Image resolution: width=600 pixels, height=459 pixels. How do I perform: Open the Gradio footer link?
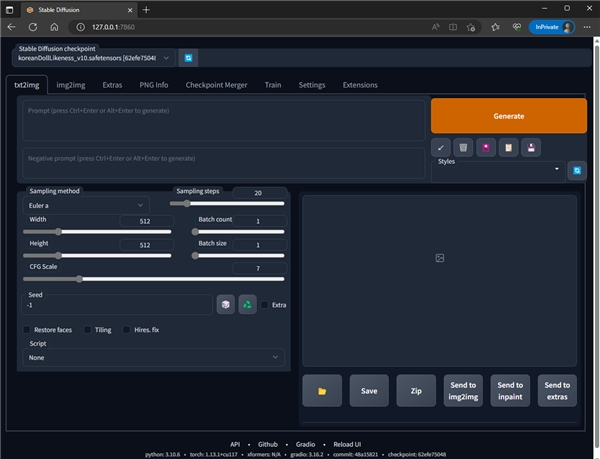point(305,444)
